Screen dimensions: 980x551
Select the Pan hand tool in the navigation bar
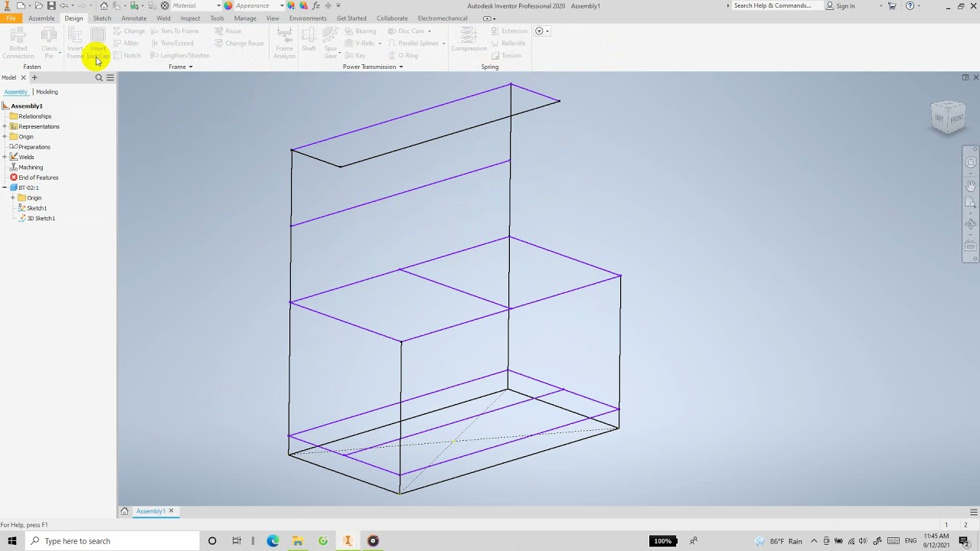point(971,184)
